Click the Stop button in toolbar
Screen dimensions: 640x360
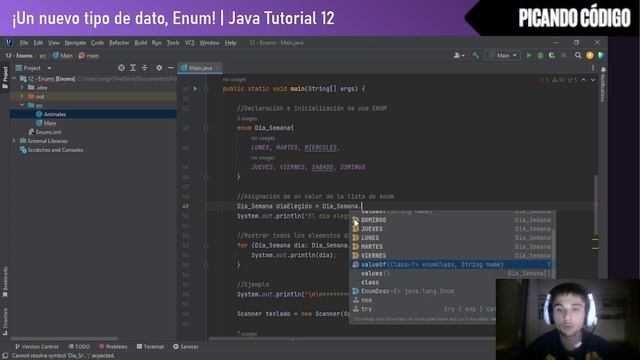tap(564, 55)
